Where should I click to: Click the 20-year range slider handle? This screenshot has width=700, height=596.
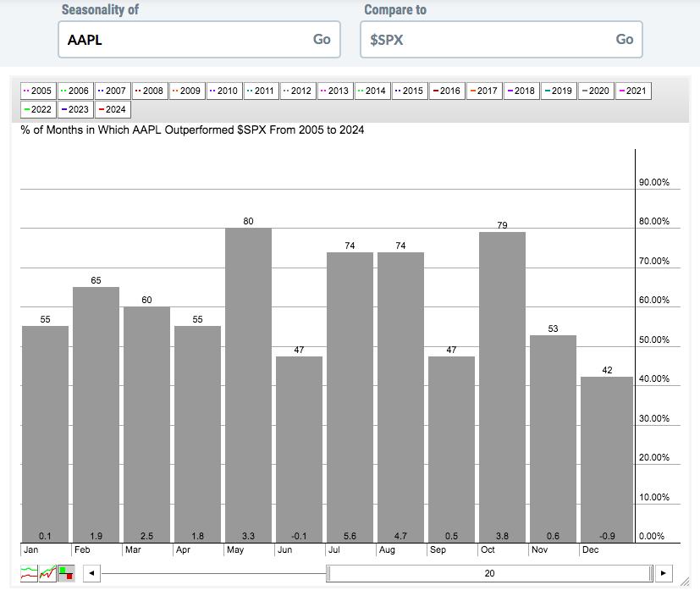pos(489,573)
